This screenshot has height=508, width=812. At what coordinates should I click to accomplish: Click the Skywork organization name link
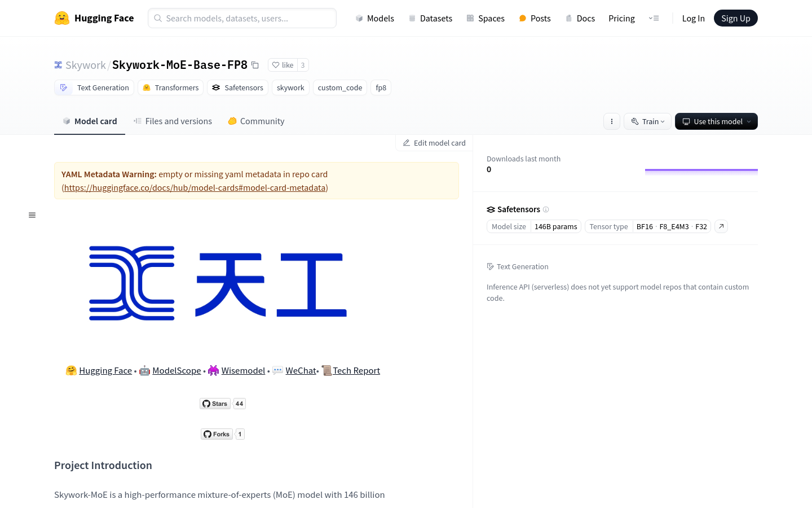pos(86,65)
